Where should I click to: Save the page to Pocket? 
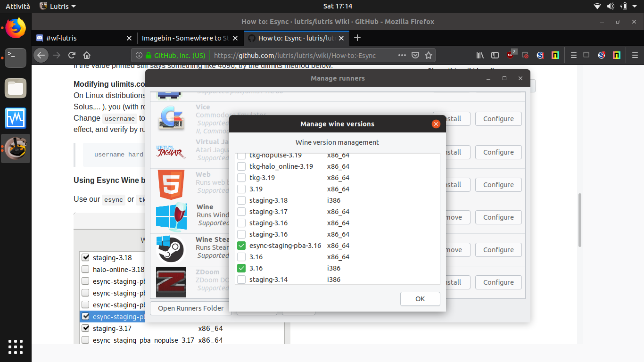(x=415, y=55)
